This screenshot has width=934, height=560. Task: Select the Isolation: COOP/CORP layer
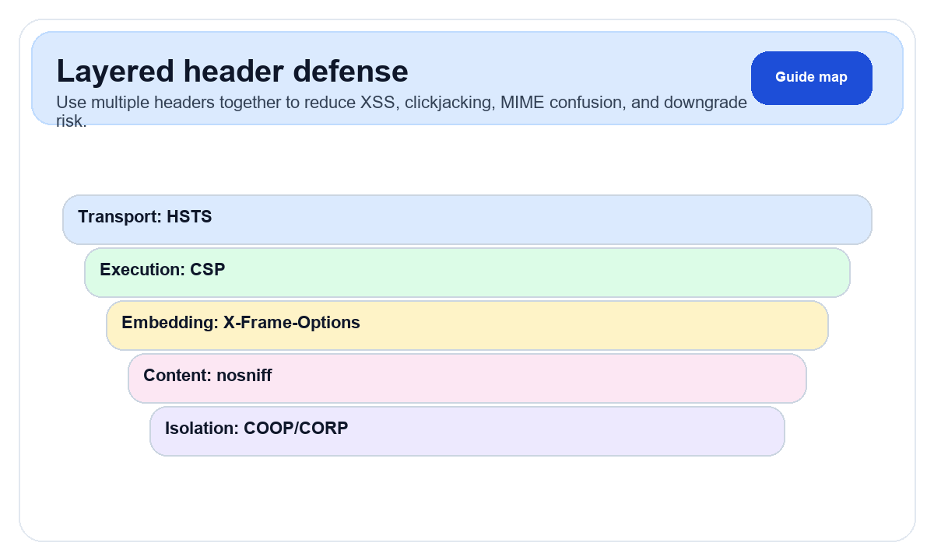point(467,431)
